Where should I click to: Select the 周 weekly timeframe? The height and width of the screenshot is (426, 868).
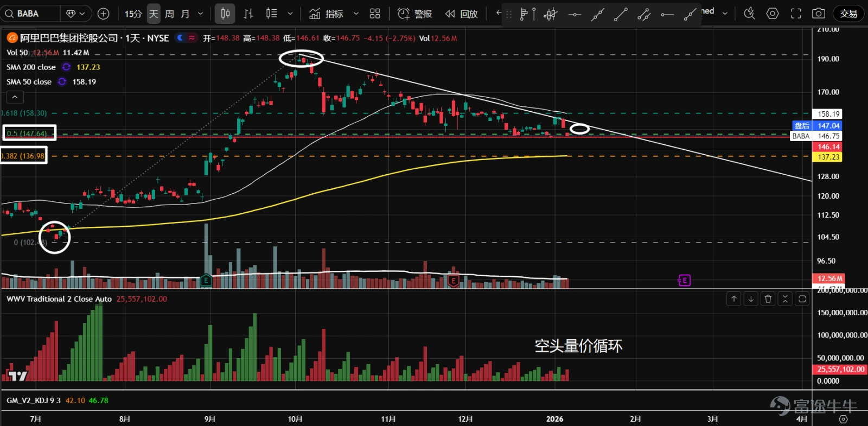point(169,14)
